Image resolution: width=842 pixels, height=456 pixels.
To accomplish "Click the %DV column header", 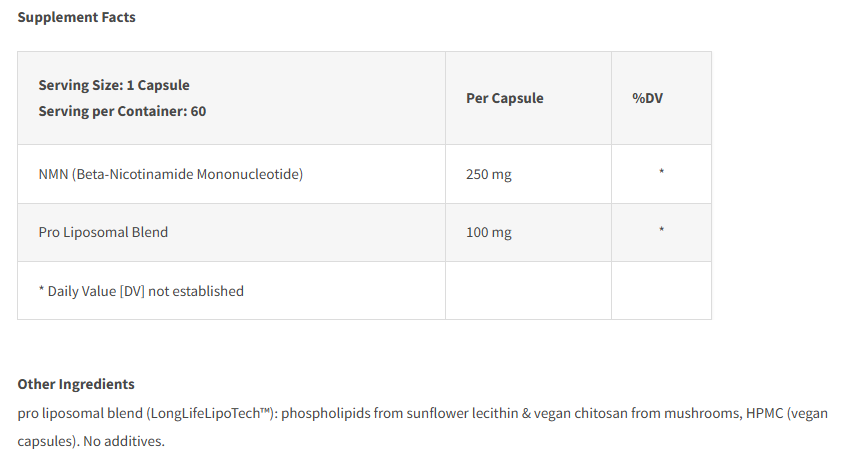I will click(x=647, y=98).
